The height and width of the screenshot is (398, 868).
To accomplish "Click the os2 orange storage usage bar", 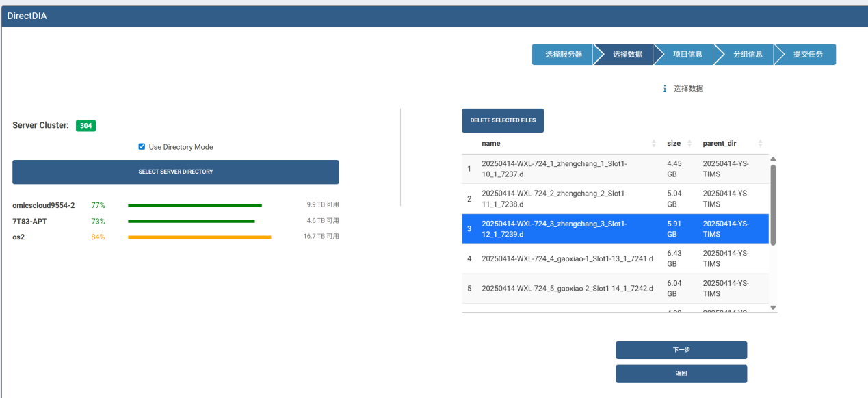I will coord(200,237).
